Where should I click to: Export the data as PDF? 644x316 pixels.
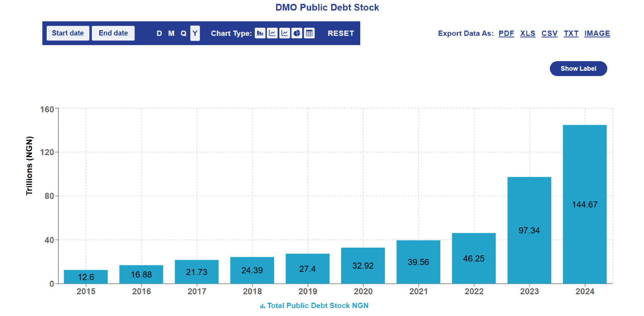[506, 33]
